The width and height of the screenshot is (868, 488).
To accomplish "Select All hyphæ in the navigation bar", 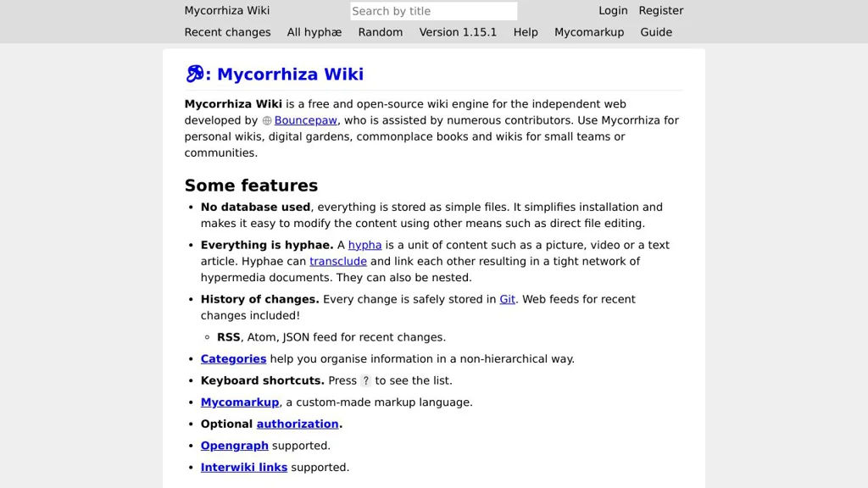I will [x=314, y=32].
